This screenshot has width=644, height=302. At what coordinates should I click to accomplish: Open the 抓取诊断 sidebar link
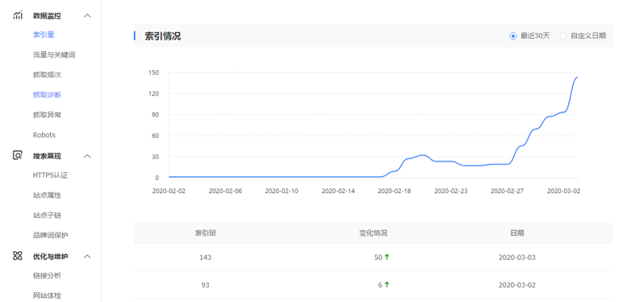48,95
